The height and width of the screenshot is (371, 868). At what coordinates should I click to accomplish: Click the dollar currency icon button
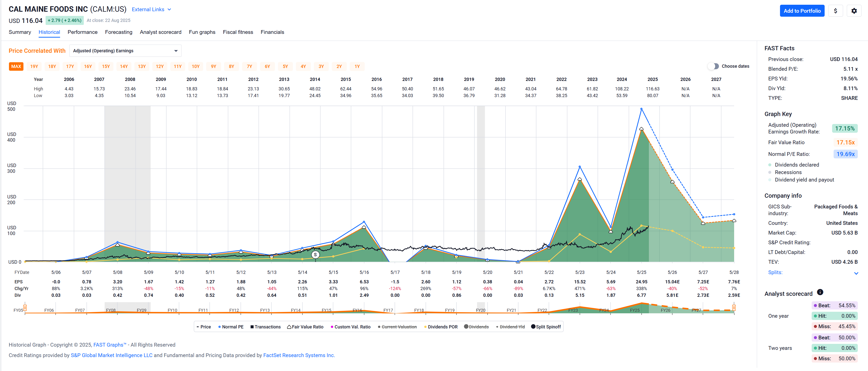coord(835,11)
